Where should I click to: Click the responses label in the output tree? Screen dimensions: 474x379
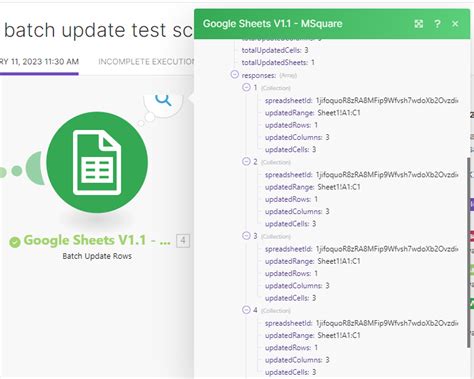click(x=259, y=76)
